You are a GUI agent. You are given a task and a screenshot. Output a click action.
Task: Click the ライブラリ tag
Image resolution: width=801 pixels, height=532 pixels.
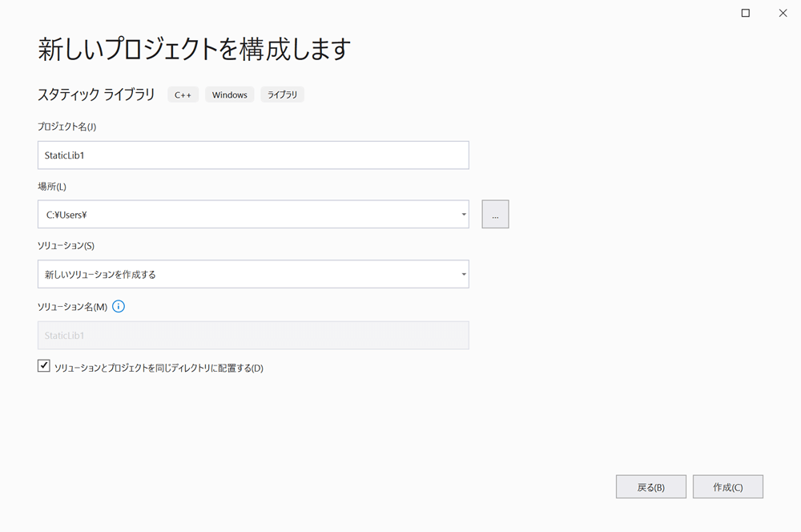click(283, 95)
